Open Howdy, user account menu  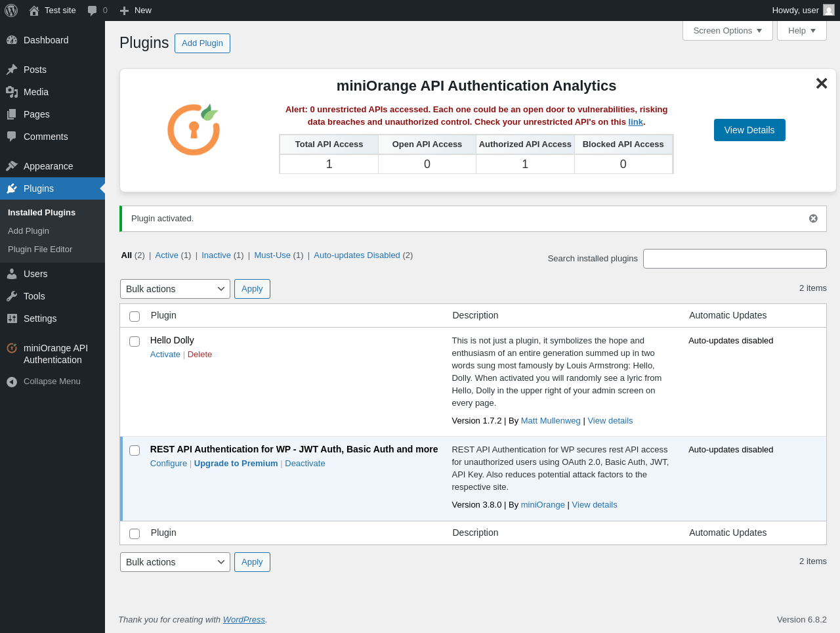(803, 11)
